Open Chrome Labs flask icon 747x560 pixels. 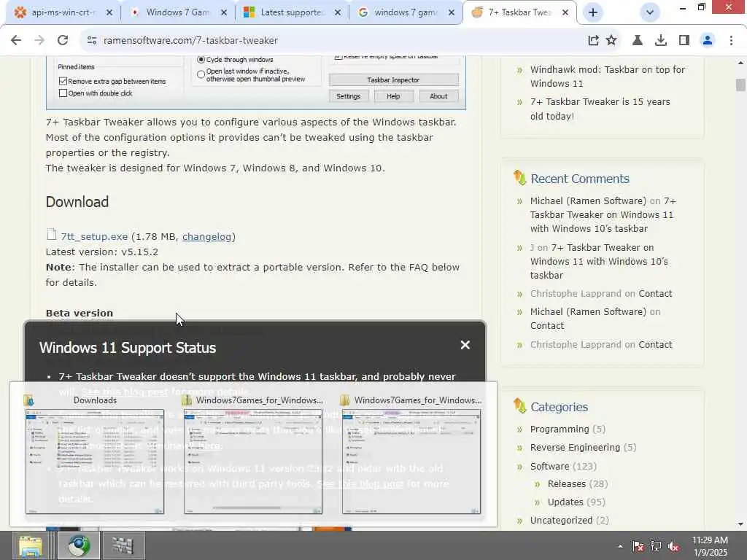coord(638,41)
